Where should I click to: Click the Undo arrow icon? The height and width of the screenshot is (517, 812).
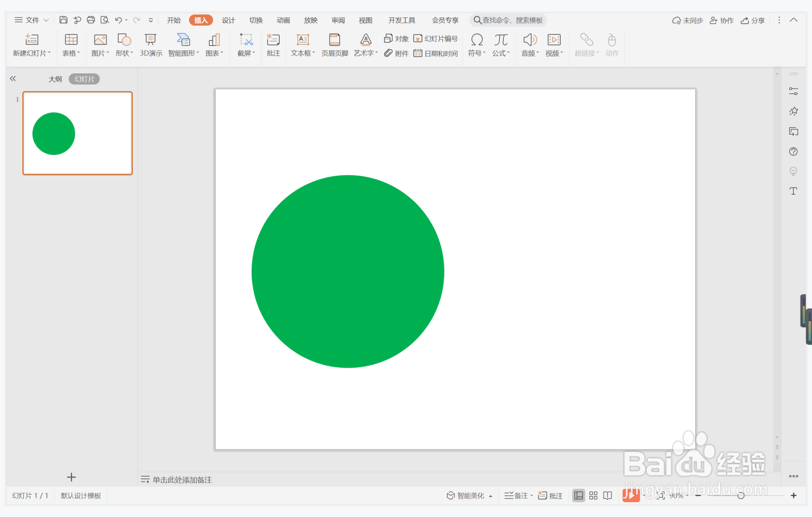[x=119, y=20]
